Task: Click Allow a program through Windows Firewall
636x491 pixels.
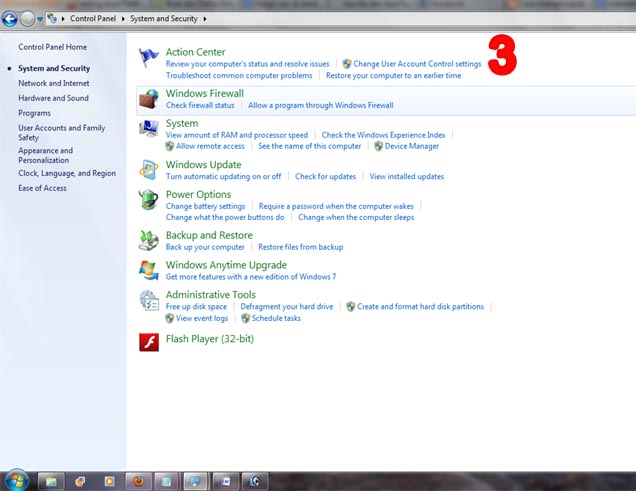Action: tap(320, 105)
